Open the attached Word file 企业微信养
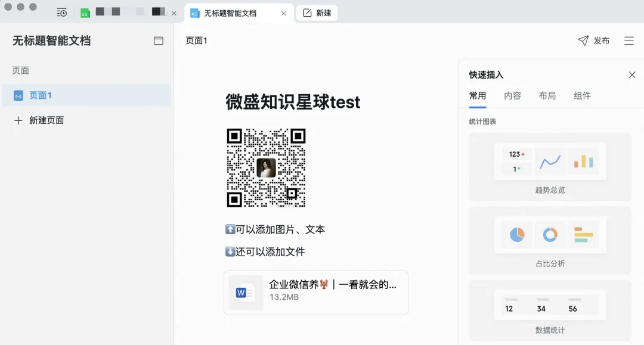644x345 pixels. click(316, 293)
